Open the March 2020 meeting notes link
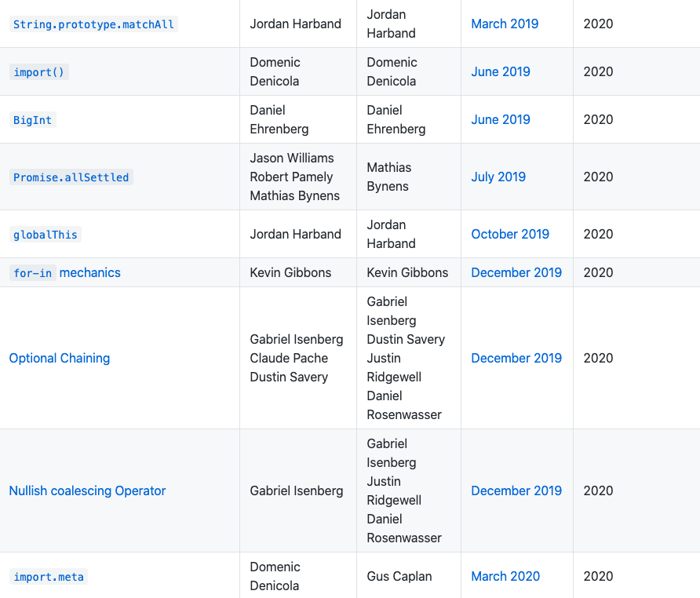Screen dimensions: 700x598 (506, 577)
